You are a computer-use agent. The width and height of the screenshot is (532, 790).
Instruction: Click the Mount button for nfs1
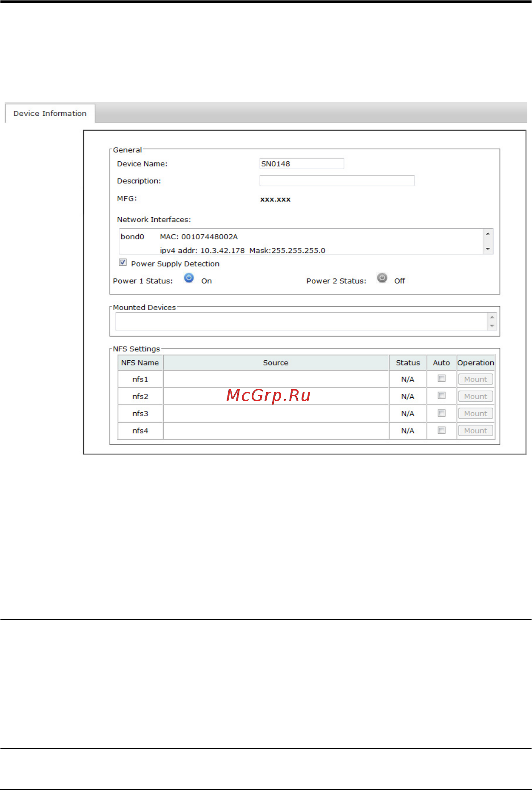point(475,379)
